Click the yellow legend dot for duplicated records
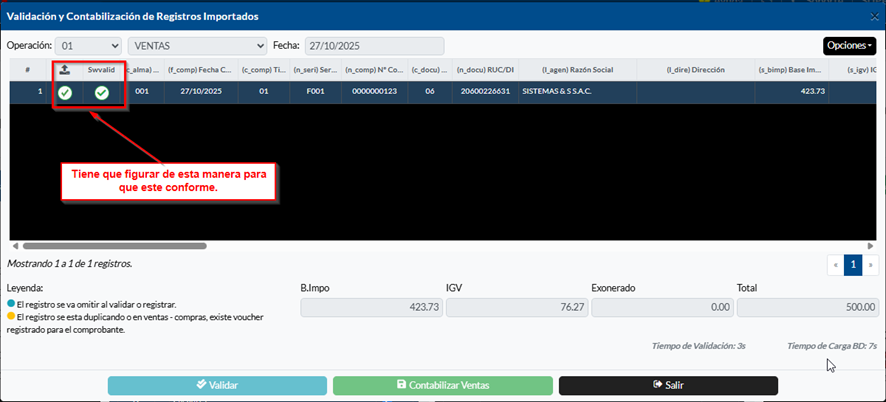The height and width of the screenshot is (402, 886). (11, 316)
